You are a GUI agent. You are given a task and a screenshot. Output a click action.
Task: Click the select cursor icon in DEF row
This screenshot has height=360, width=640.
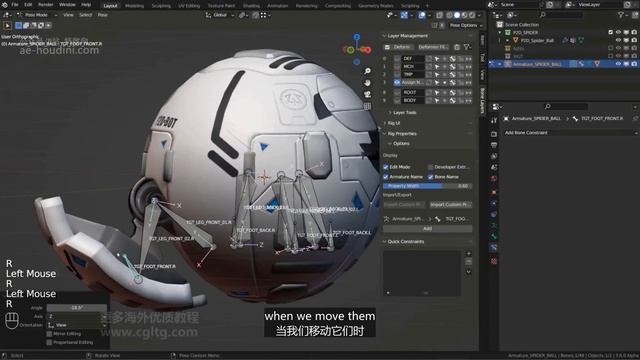coord(437,59)
